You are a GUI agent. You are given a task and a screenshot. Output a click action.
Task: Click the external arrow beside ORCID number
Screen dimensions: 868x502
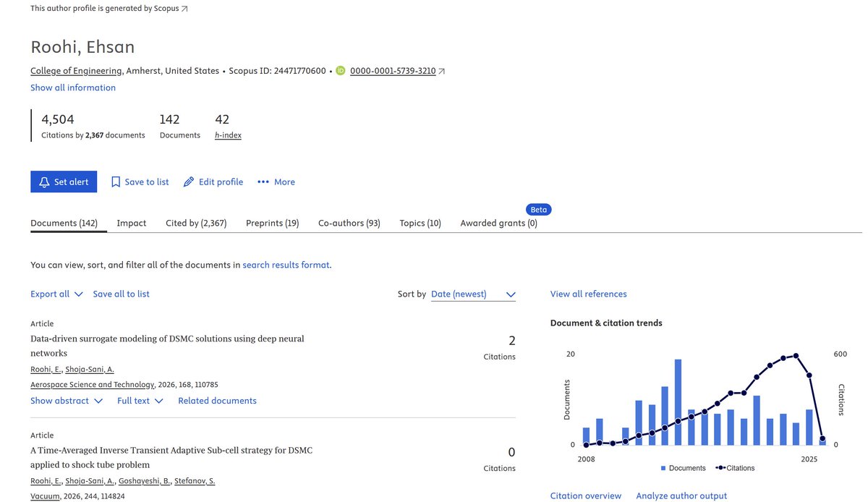tap(442, 72)
